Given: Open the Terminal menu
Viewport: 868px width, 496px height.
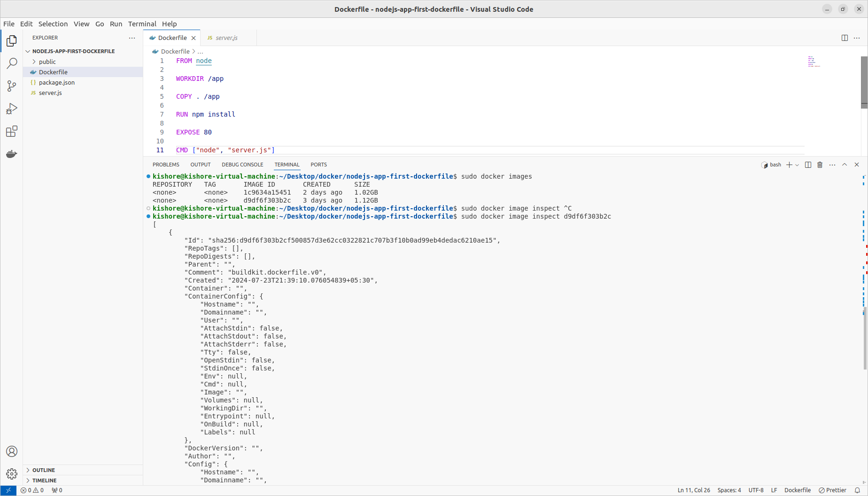Looking at the screenshot, I should click(x=142, y=24).
